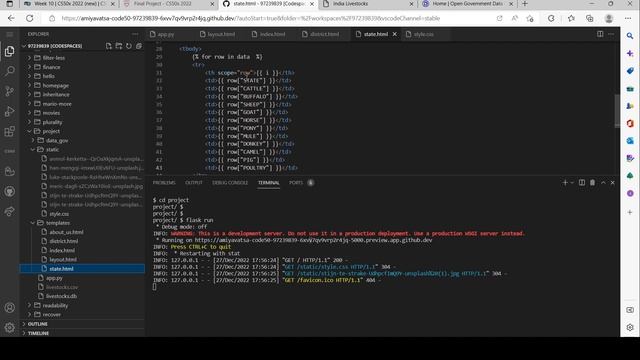
Task: Open terminal launch profile dropdown arrow
Action: pyautogui.click(x=572, y=183)
